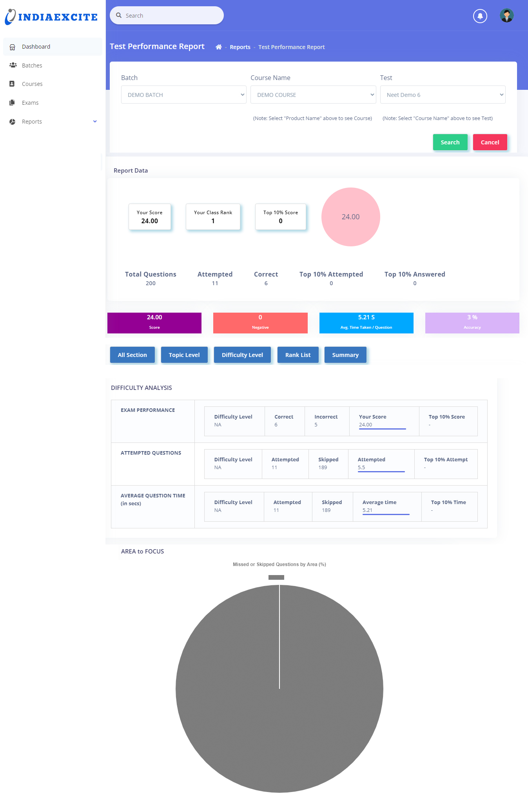Open the Batch dropdown
This screenshot has width=528, height=812.
[x=183, y=95]
